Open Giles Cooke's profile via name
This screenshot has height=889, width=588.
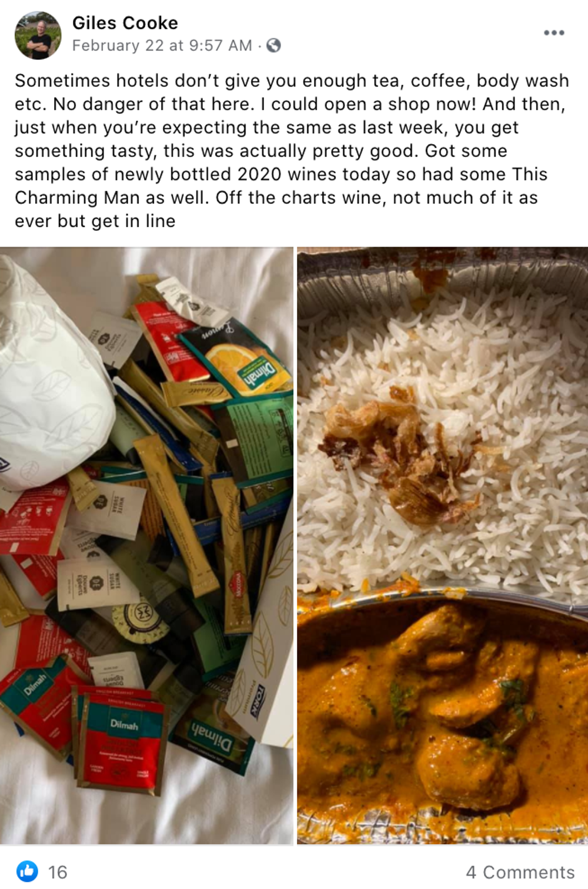(125, 23)
